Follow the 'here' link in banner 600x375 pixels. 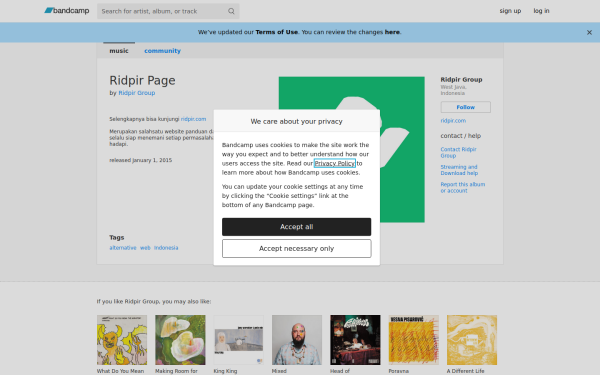[x=392, y=32]
